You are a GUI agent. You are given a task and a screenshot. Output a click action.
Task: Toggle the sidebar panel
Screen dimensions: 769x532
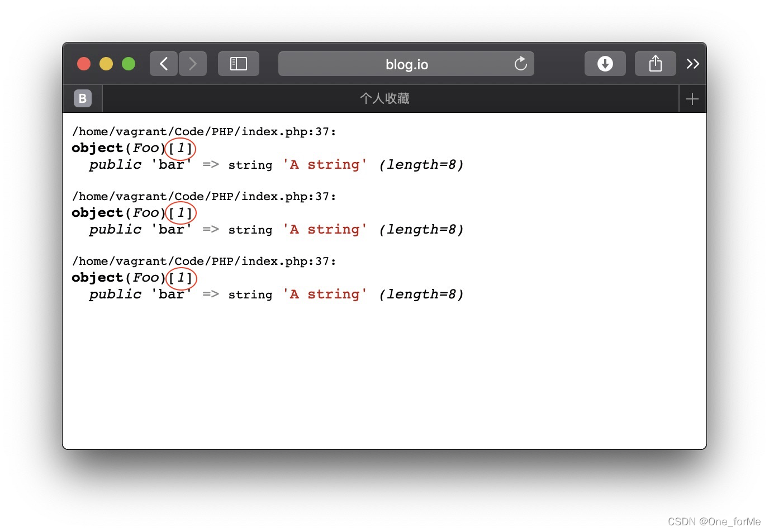click(x=239, y=64)
